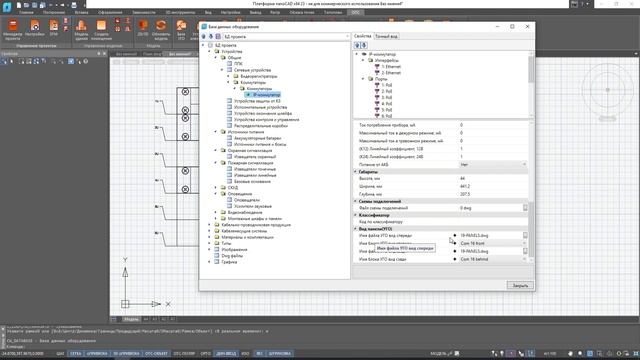Collapse the Общие tree node
The image size is (640, 360).
(216, 58)
